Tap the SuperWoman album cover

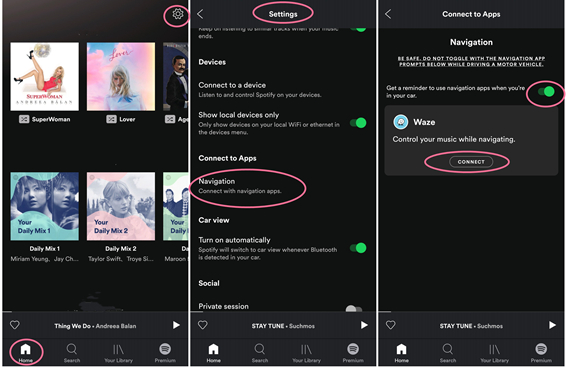point(44,77)
